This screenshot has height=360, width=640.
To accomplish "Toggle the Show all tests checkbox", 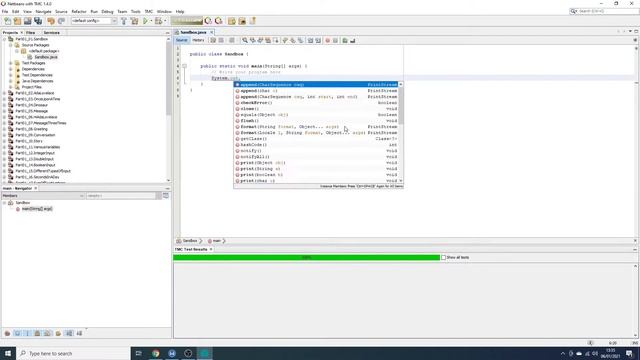I will coord(443,258).
